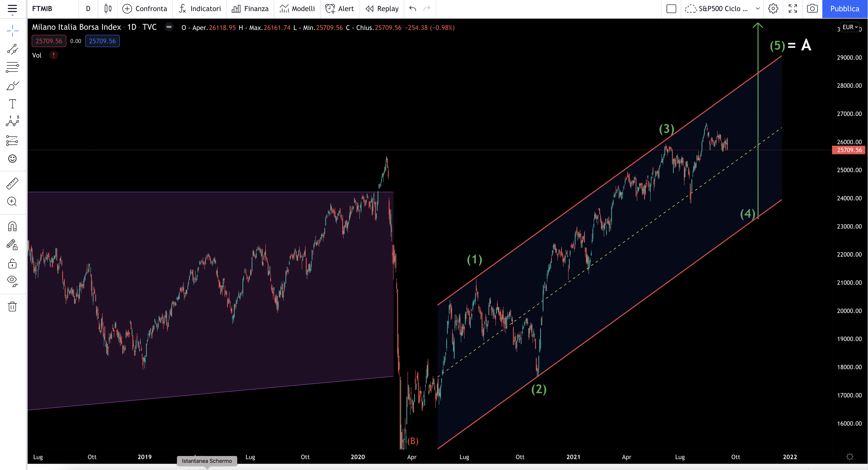The height and width of the screenshot is (470, 868).
Task: Open the emoji icons tool
Action: point(12,159)
